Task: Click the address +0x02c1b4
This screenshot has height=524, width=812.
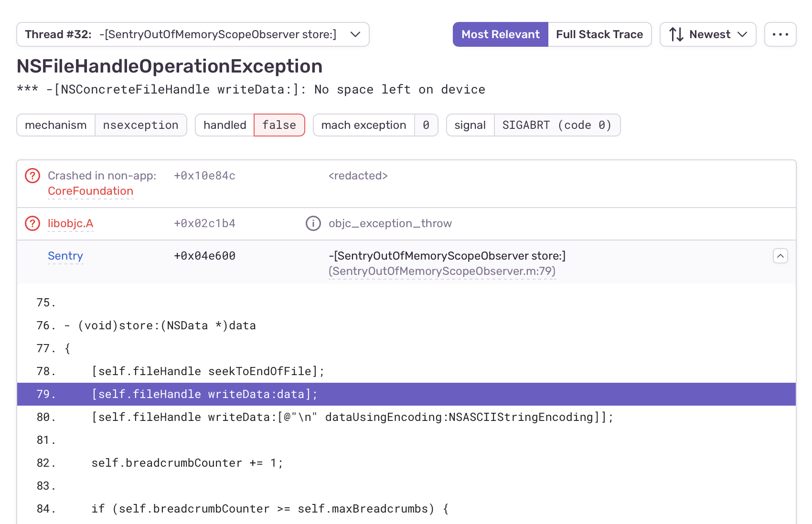Action: (x=204, y=223)
